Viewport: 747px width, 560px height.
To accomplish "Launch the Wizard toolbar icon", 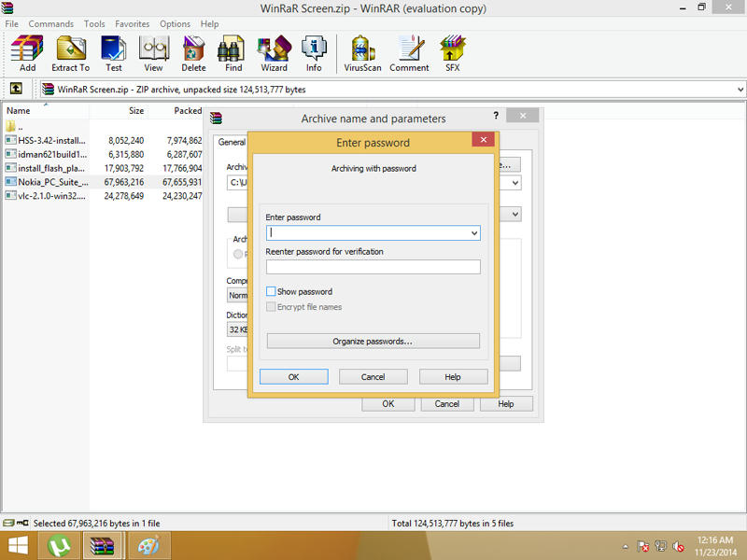I will (x=274, y=53).
